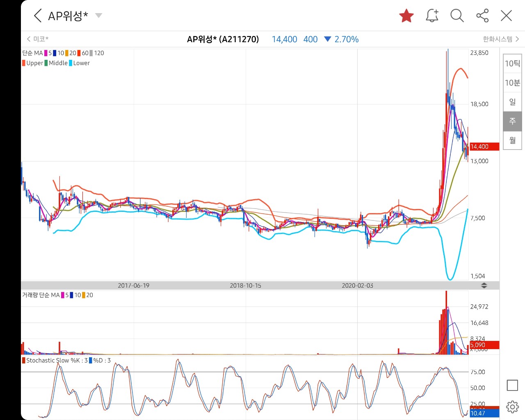Click the MA 5 color swatch
This screenshot has width=525, height=420.
pyautogui.click(x=46, y=53)
